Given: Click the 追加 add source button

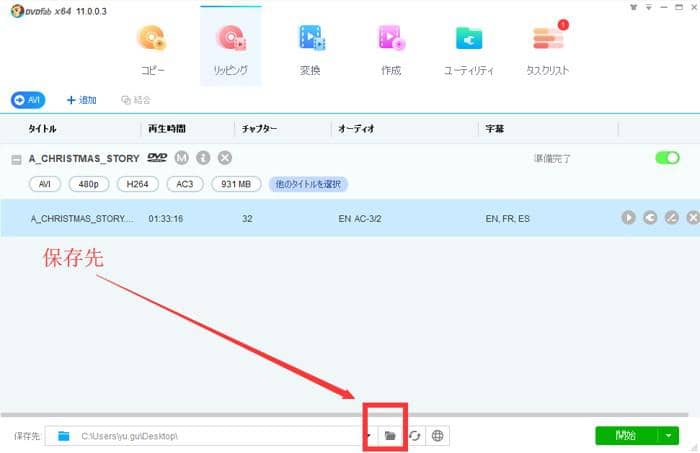Looking at the screenshot, I should 82,100.
